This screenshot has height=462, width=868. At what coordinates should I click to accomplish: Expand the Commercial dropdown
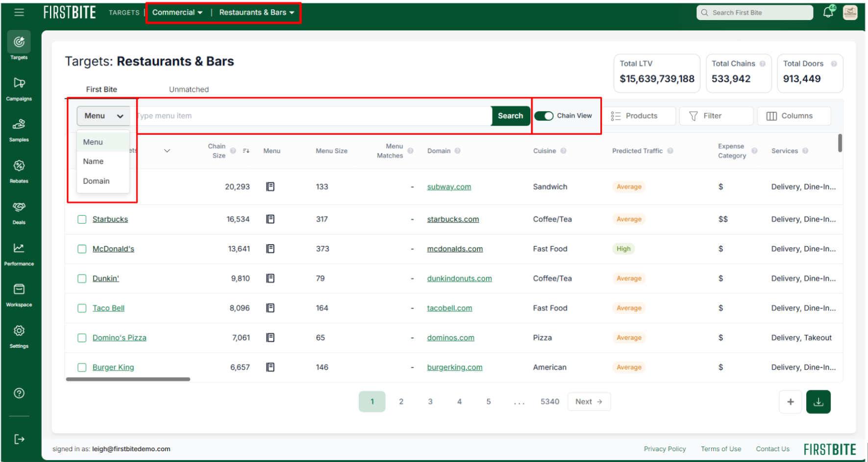tap(177, 12)
